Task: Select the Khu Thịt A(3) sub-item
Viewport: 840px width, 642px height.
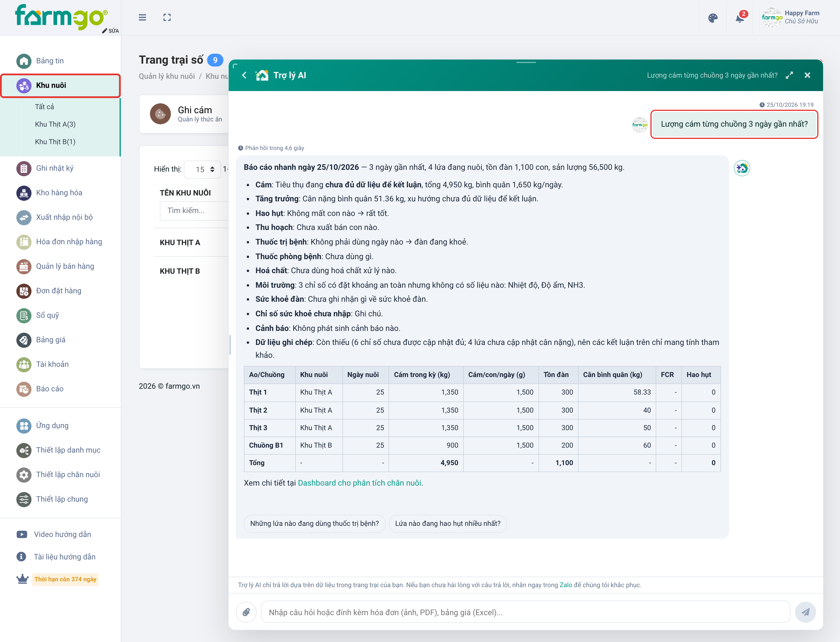Action: (x=55, y=124)
